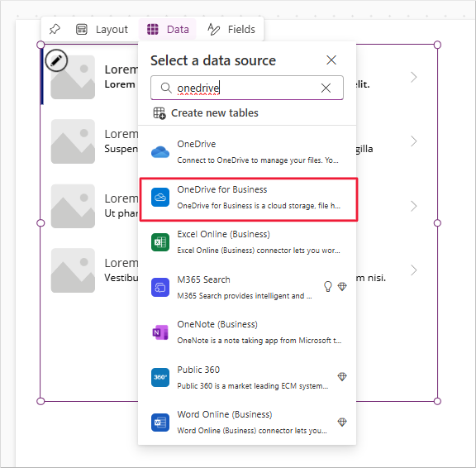Click the first gallery row image placeholder

coord(73,77)
